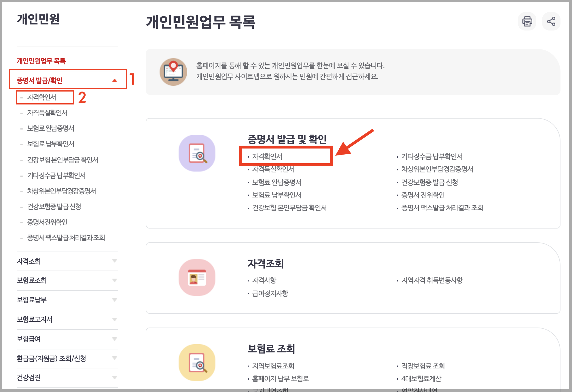Click the yellow 보험료 조회 document icon

(197, 363)
